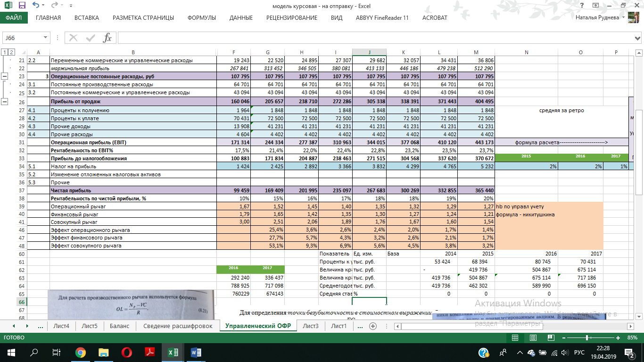Image resolution: width=644 pixels, height=362 pixels.
Task: Click the Undo arrow icon
Action: click(x=36, y=6)
